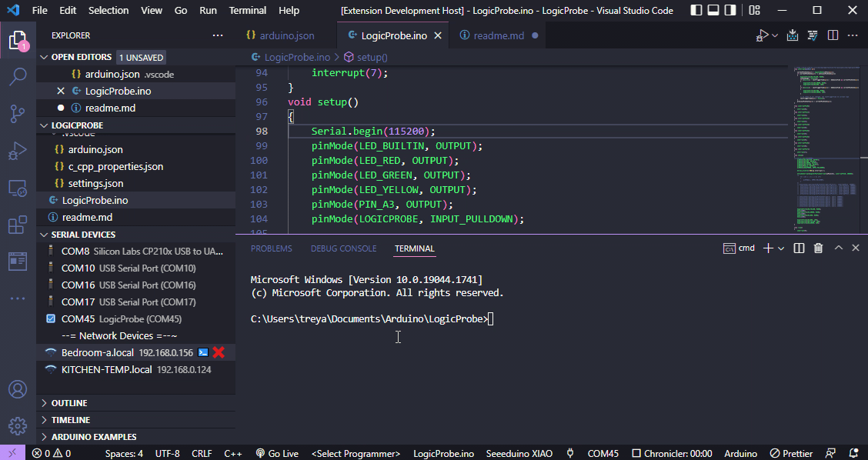
Task: Open the Extensions view icon
Action: click(18, 225)
